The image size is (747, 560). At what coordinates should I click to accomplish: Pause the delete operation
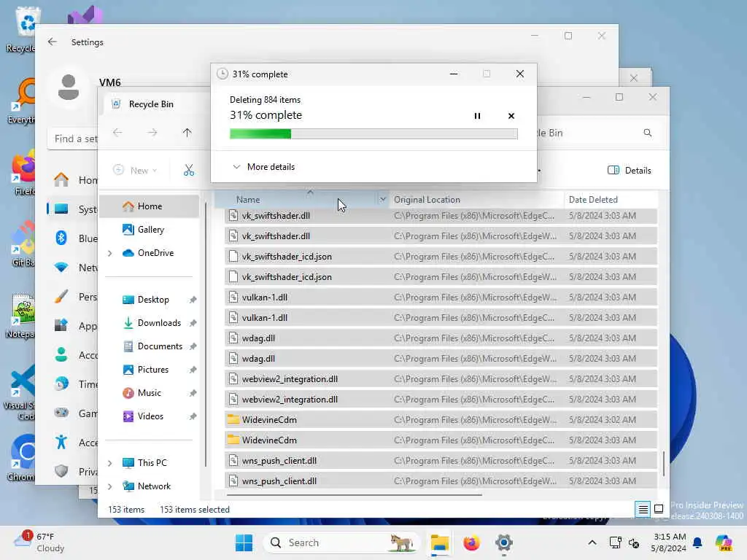[x=477, y=116]
